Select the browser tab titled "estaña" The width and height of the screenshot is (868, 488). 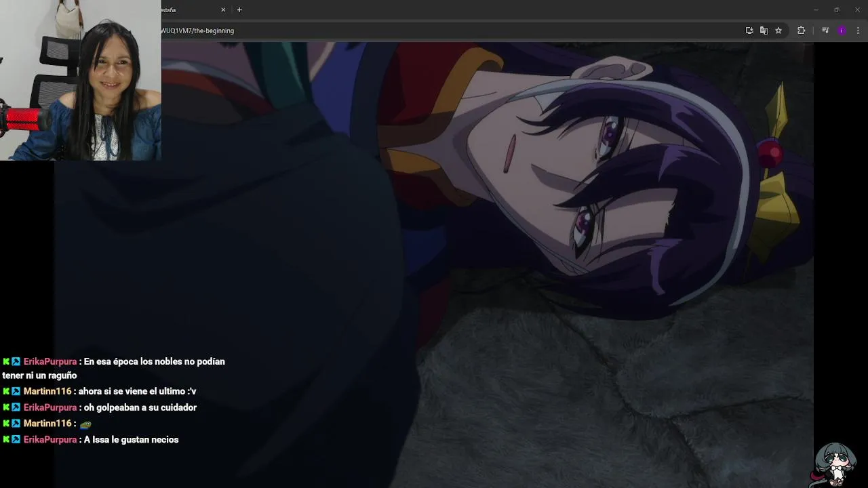(192, 10)
